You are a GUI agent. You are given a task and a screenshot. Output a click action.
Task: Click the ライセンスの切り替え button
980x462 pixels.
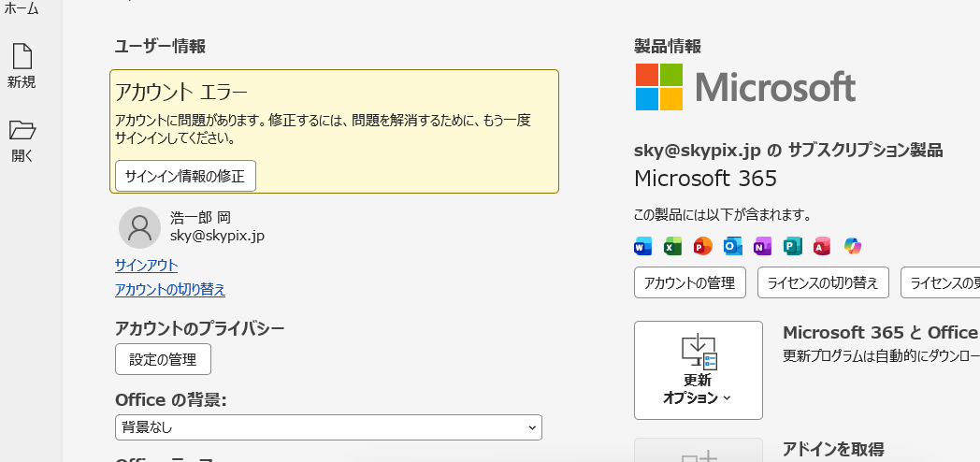(x=823, y=283)
